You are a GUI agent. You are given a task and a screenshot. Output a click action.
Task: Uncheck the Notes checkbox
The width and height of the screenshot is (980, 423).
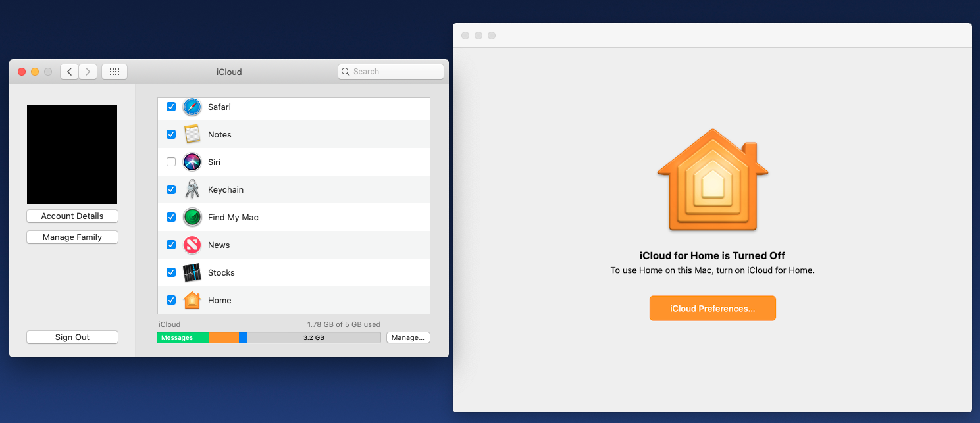coord(171,134)
